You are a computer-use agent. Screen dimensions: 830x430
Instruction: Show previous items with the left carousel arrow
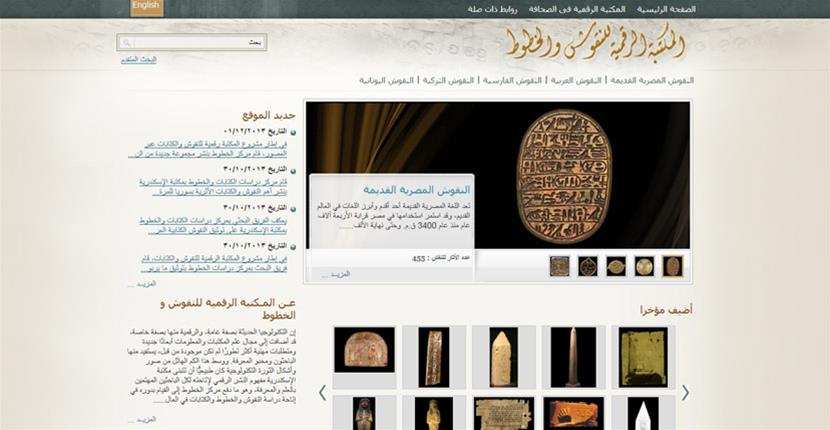point(322,392)
